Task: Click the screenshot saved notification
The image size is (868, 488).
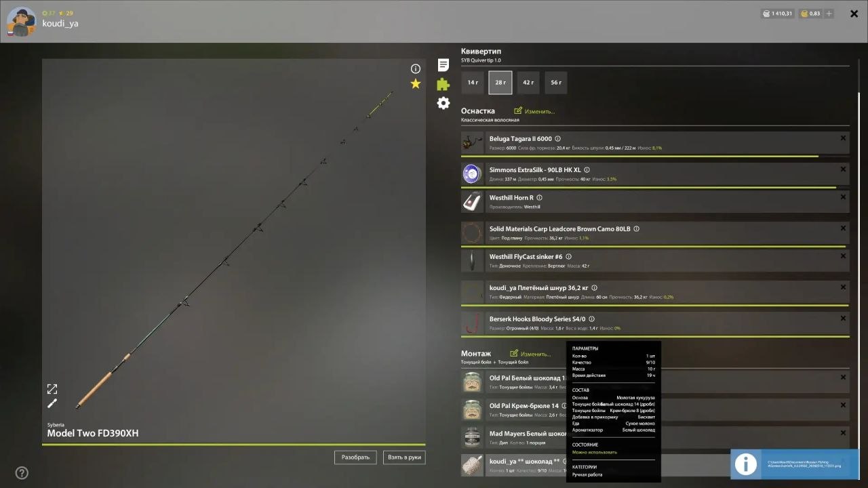Action: tap(795, 464)
